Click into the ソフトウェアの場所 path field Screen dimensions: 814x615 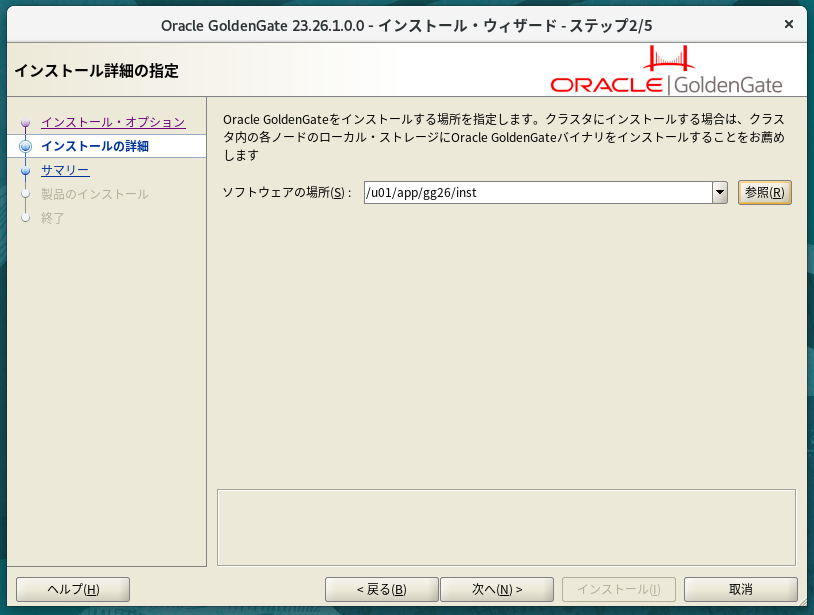click(537, 192)
